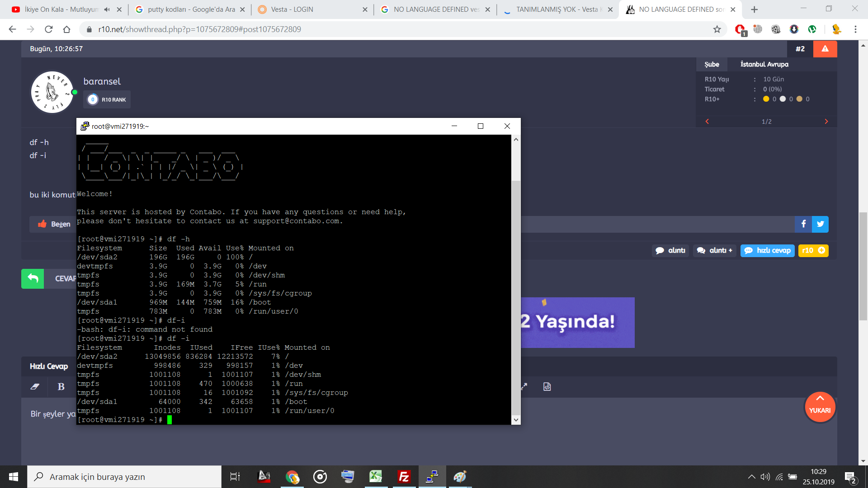
Task: Mute the YouTube tab audio
Action: click(x=107, y=9)
